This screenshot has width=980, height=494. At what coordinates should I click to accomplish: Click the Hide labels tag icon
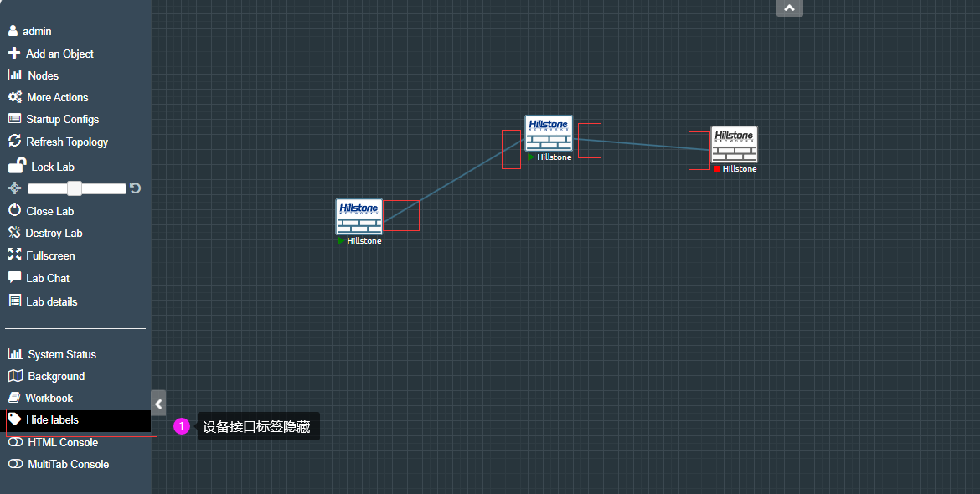14,419
